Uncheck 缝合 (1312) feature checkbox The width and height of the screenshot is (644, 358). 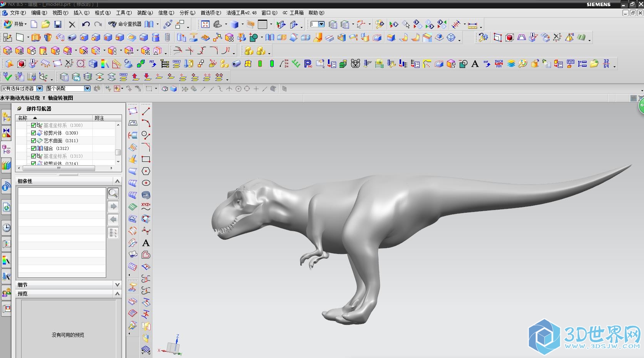pos(33,148)
